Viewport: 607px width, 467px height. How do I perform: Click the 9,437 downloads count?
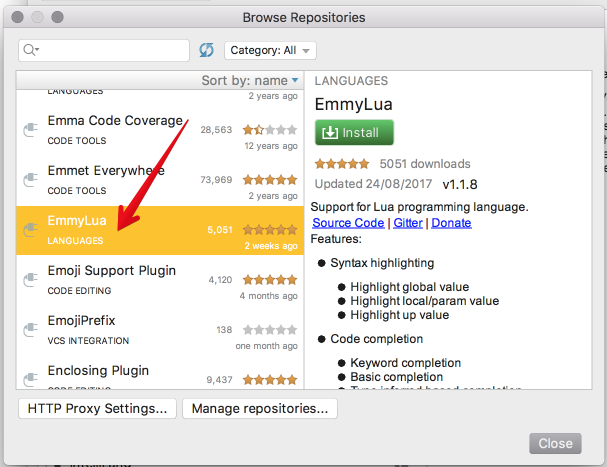[219, 379]
